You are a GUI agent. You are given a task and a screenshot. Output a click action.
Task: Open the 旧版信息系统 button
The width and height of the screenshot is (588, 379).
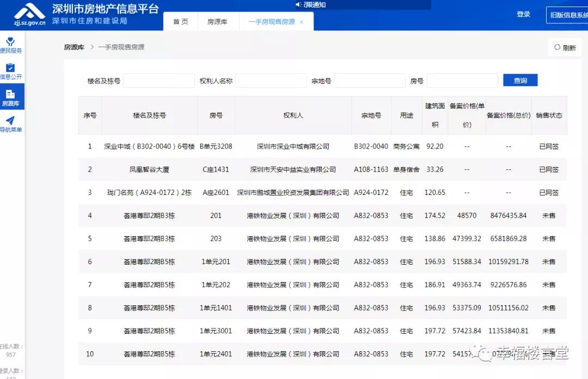pyautogui.click(x=567, y=15)
